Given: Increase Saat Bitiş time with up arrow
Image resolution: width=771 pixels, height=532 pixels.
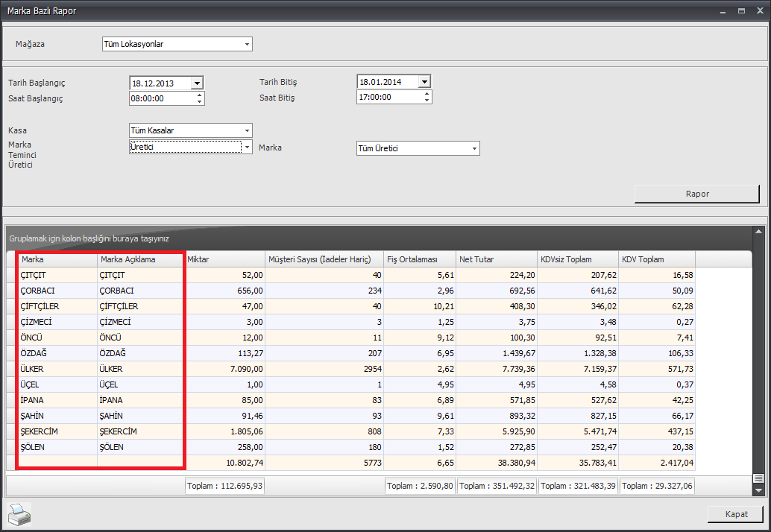Looking at the screenshot, I should 427,94.
